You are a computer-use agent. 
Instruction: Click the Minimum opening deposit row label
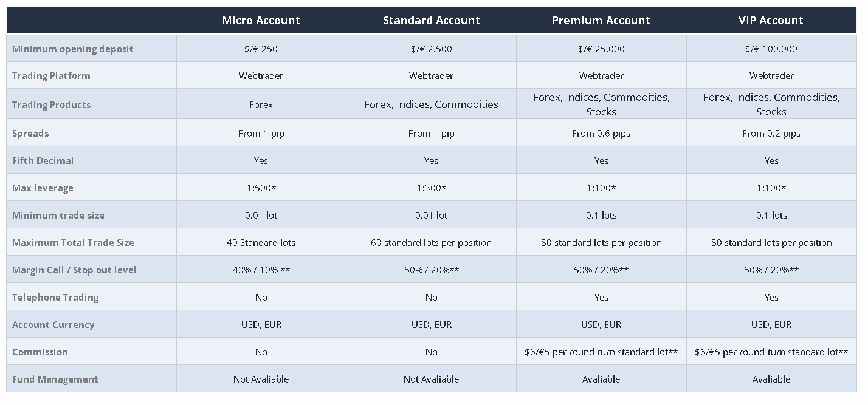[x=73, y=49]
